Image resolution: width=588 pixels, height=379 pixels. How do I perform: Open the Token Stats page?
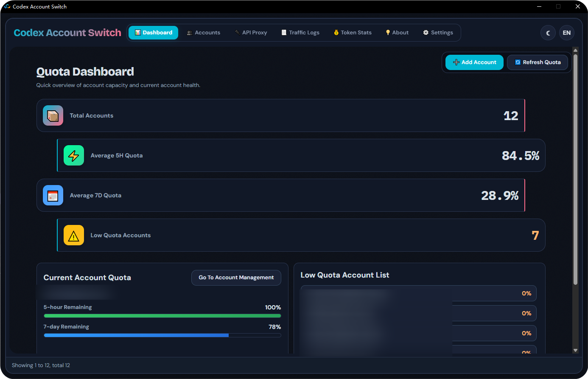coord(353,32)
